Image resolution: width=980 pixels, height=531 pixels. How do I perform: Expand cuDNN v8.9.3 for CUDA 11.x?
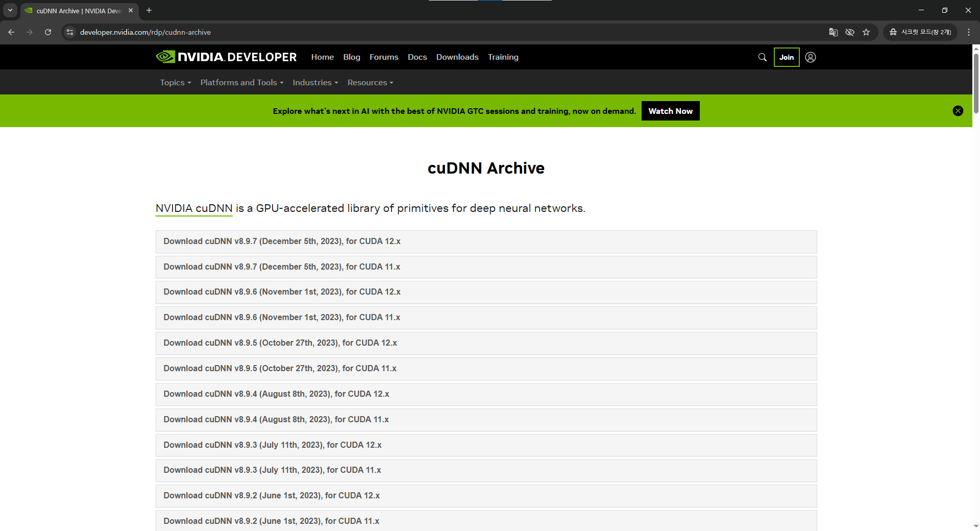click(486, 470)
